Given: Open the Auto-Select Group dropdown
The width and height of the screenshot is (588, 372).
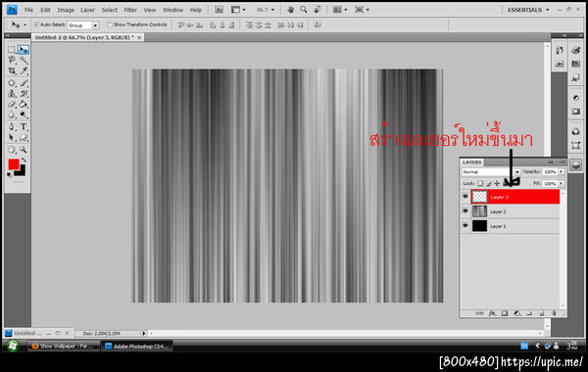Looking at the screenshot, I should tap(95, 25).
